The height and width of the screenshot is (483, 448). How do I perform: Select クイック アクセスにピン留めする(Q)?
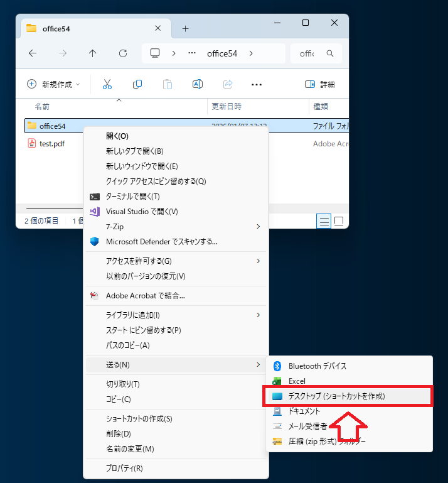click(x=176, y=181)
